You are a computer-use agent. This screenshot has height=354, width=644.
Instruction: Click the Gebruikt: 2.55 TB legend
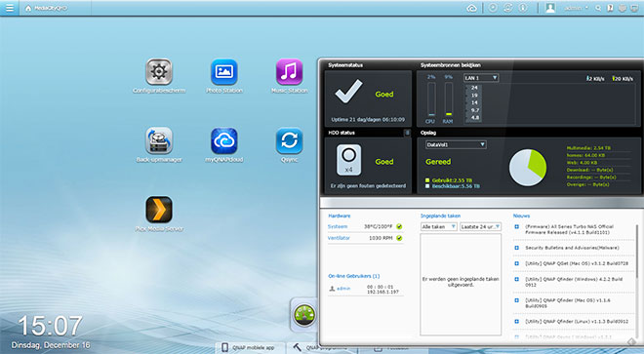pos(449,180)
